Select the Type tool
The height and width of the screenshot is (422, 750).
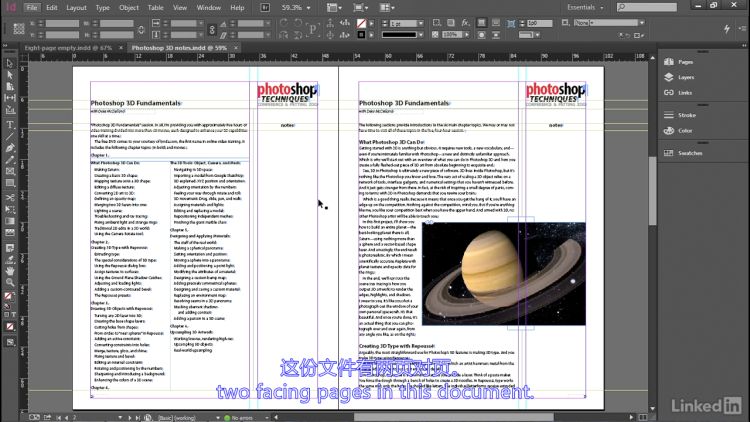(10, 125)
